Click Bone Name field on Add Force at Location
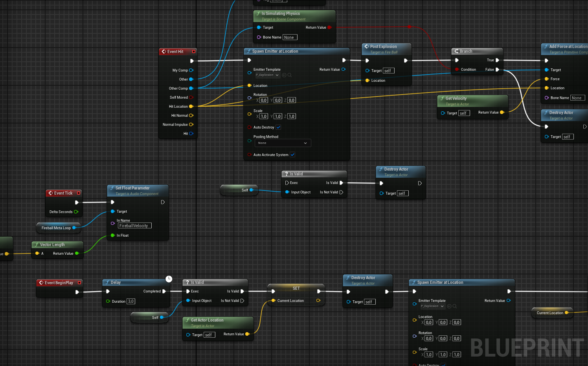588x366 pixels. pyautogui.click(x=577, y=98)
